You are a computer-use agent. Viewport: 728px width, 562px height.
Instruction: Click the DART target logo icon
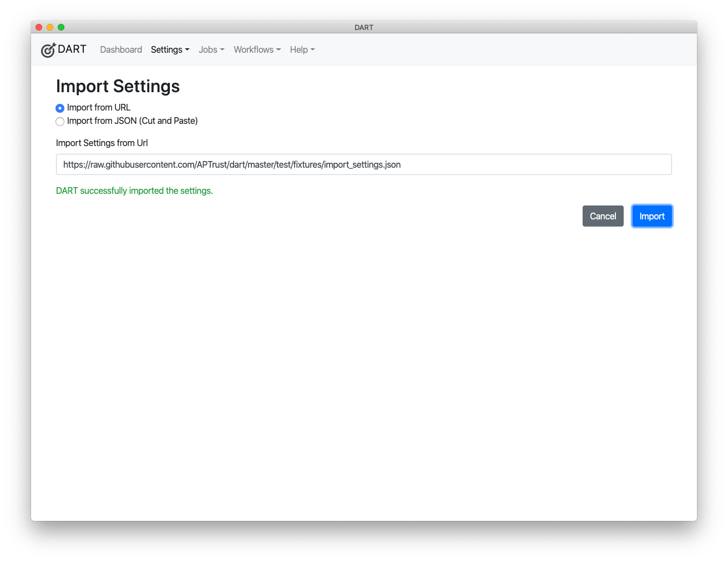click(x=48, y=49)
